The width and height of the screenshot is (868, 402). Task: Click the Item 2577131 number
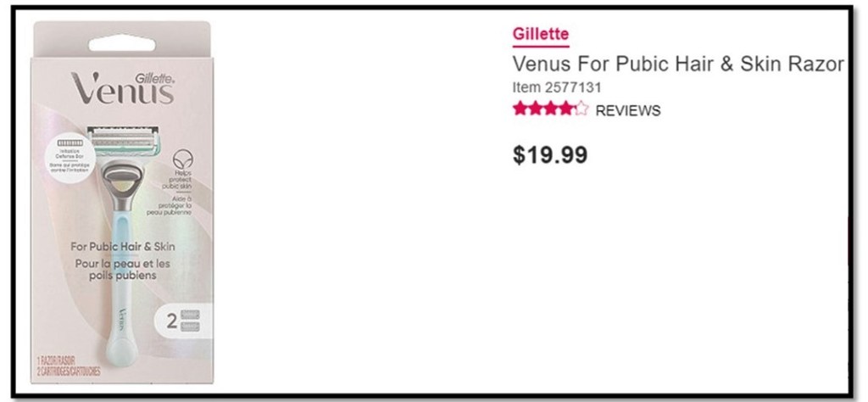click(x=557, y=87)
